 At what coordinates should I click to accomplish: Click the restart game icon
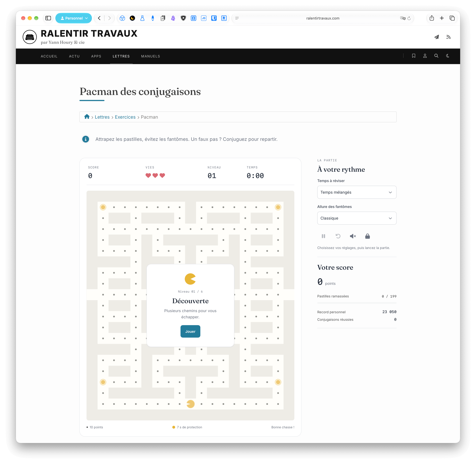pos(338,236)
